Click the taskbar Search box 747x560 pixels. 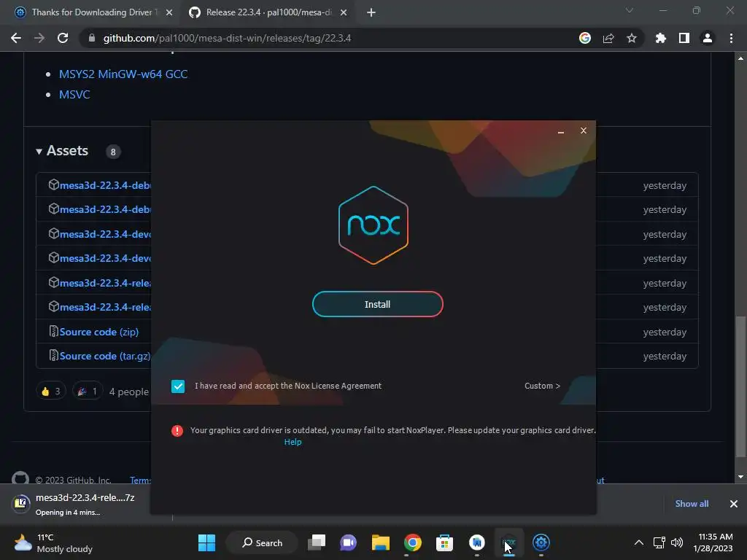[x=262, y=542]
